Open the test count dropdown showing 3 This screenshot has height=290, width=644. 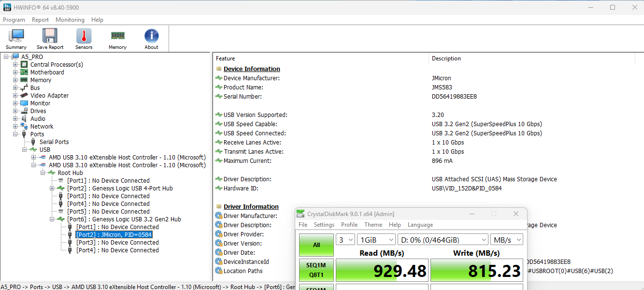coord(345,240)
